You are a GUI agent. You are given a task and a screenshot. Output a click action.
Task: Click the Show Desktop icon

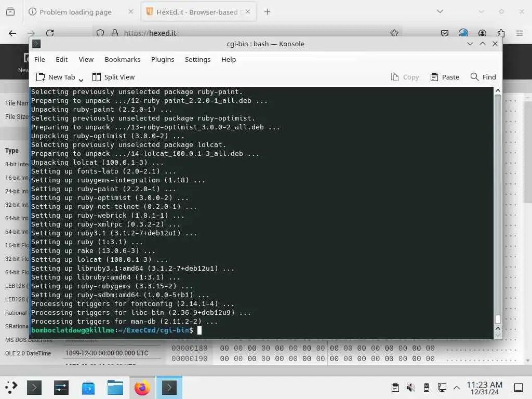point(518,388)
